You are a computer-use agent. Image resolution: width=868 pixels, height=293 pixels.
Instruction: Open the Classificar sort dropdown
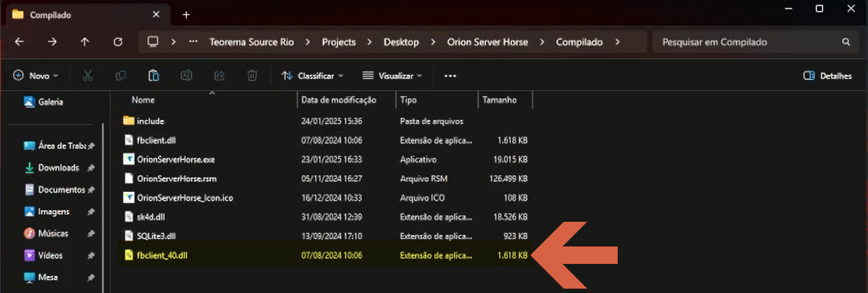click(x=313, y=76)
